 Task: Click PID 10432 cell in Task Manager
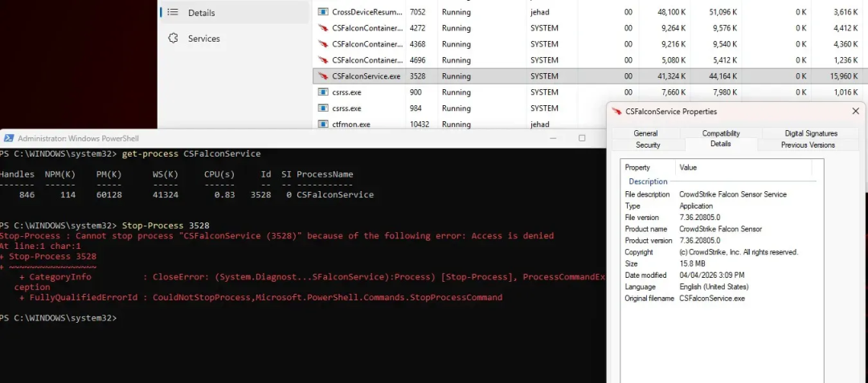420,124
